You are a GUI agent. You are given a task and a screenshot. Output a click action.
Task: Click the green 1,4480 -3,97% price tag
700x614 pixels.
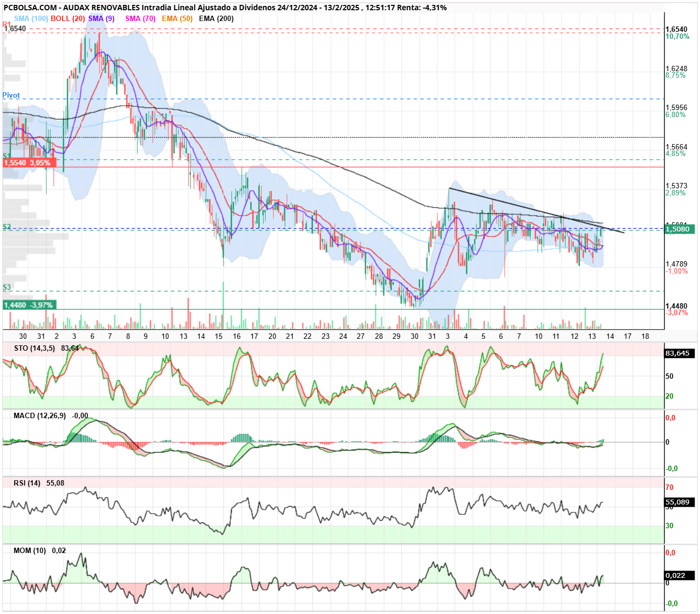29,305
